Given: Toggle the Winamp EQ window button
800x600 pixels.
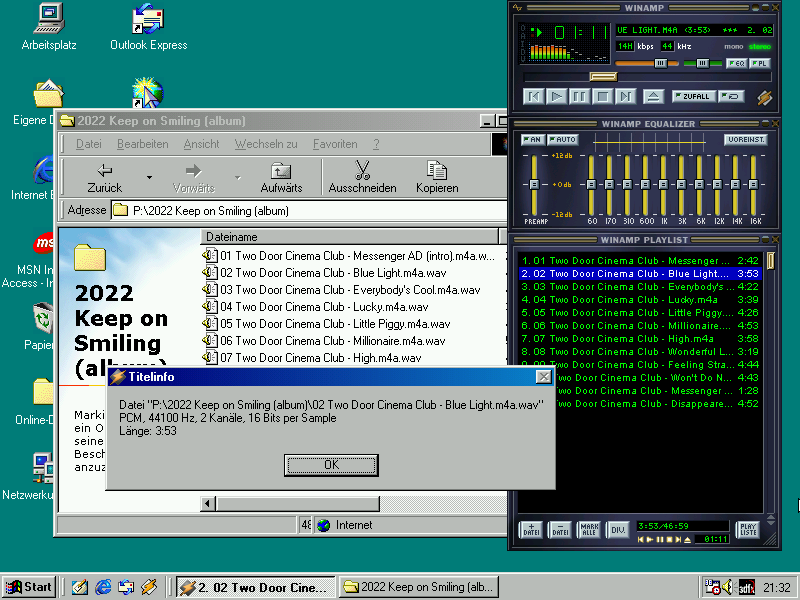Looking at the screenshot, I should (x=737, y=63).
